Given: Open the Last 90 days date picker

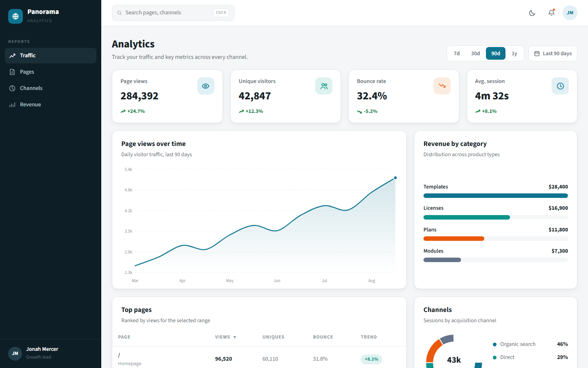Looking at the screenshot, I should click(553, 54).
